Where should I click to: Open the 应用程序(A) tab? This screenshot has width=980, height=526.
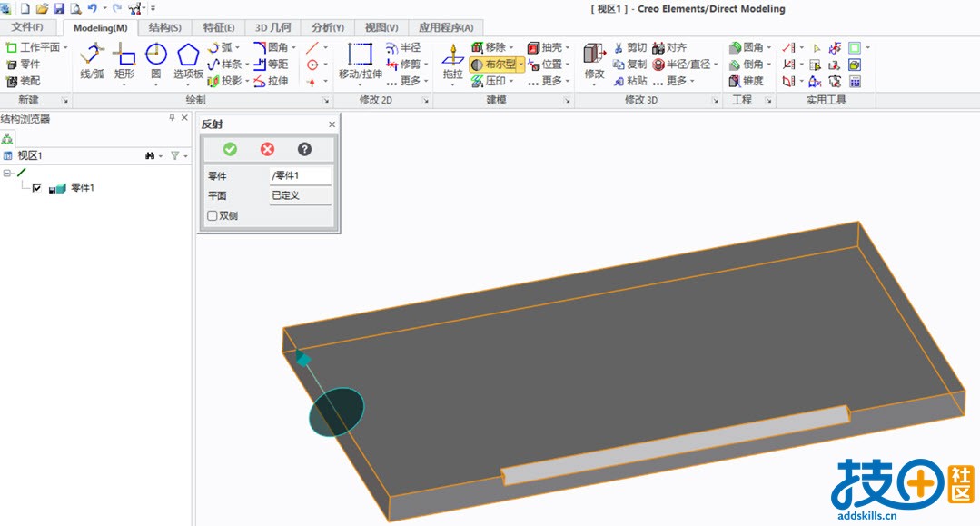[446, 27]
